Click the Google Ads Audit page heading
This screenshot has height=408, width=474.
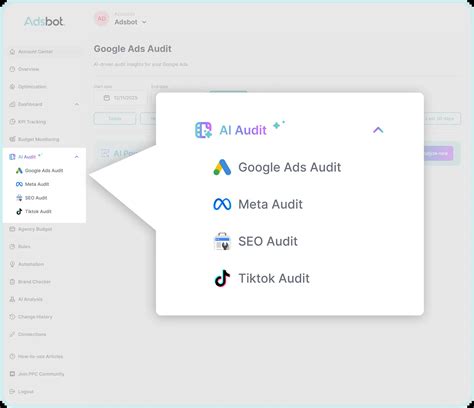[x=133, y=49]
